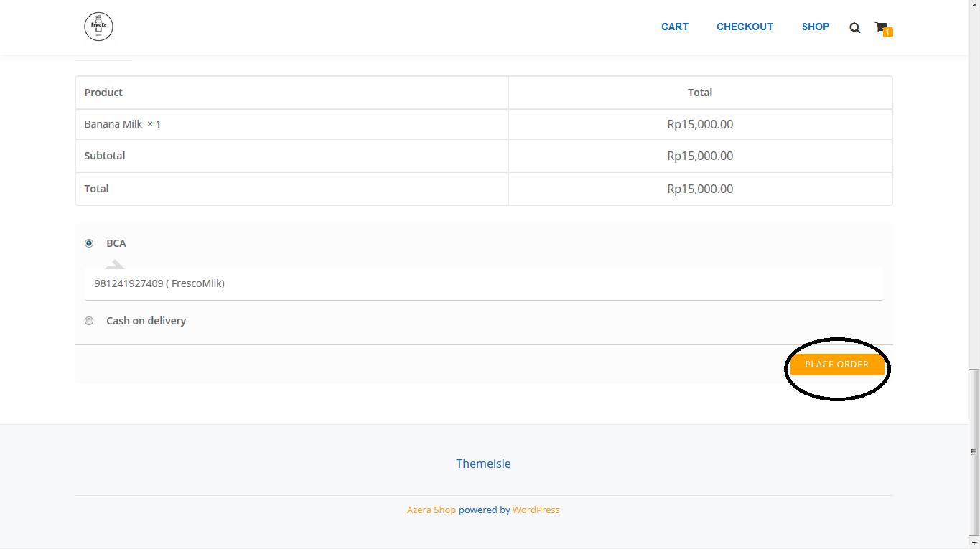
Task: Visit the WordPress footer link
Action: click(x=536, y=510)
